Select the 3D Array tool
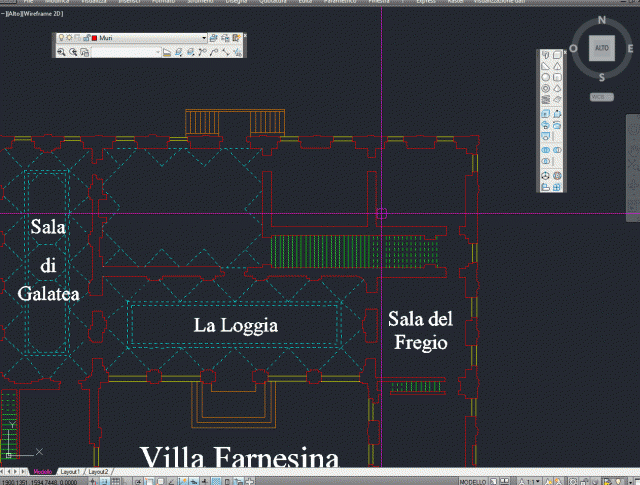 557,187
